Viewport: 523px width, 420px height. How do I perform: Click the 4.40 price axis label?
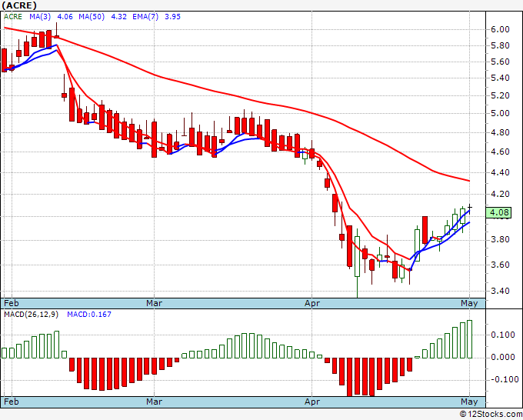tap(500, 173)
